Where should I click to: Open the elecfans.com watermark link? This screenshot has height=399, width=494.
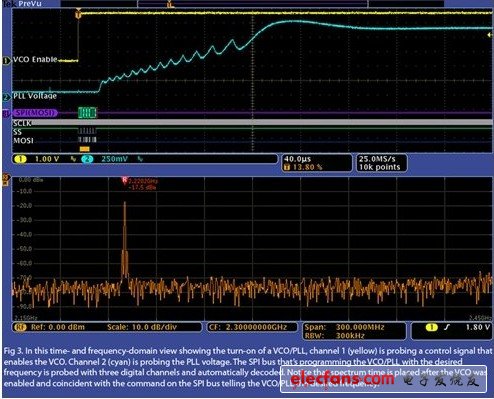click(x=342, y=379)
